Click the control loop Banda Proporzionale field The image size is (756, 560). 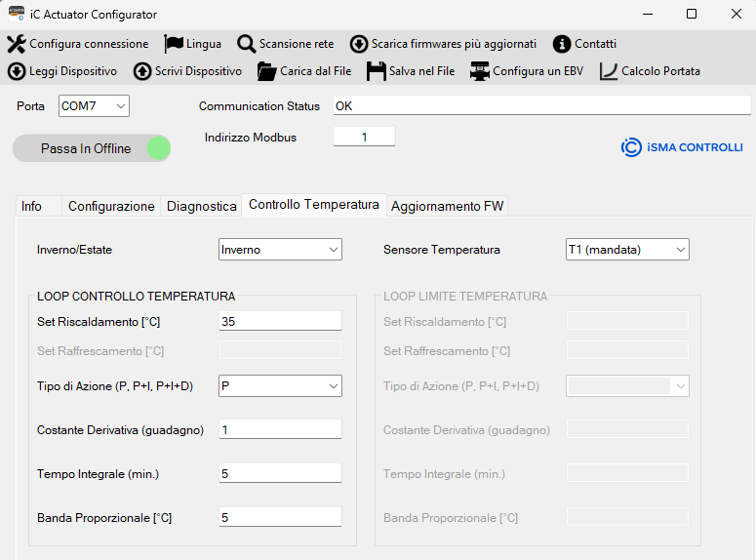pyautogui.click(x=280, y=517)
